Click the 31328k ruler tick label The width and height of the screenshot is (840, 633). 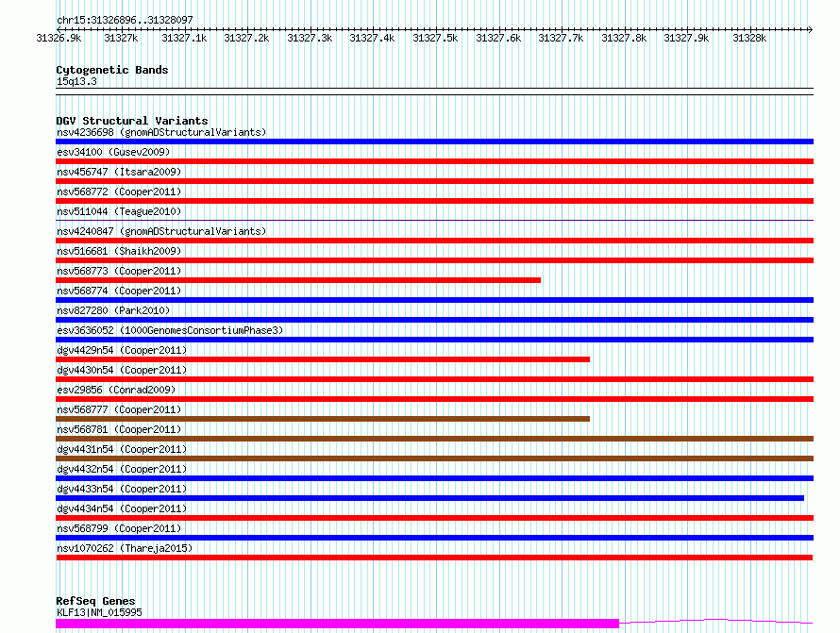(x=749, y=38)
